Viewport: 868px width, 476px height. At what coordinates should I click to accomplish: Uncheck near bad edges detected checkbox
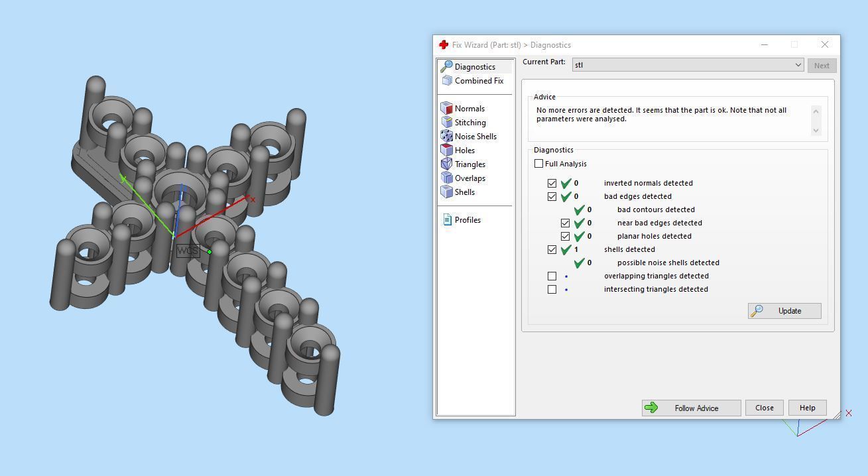(x=565, y=223)
